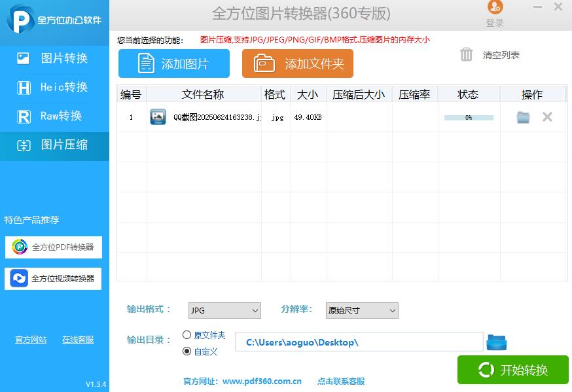Open 图片转换 in the sidebar

coord(55,58)
